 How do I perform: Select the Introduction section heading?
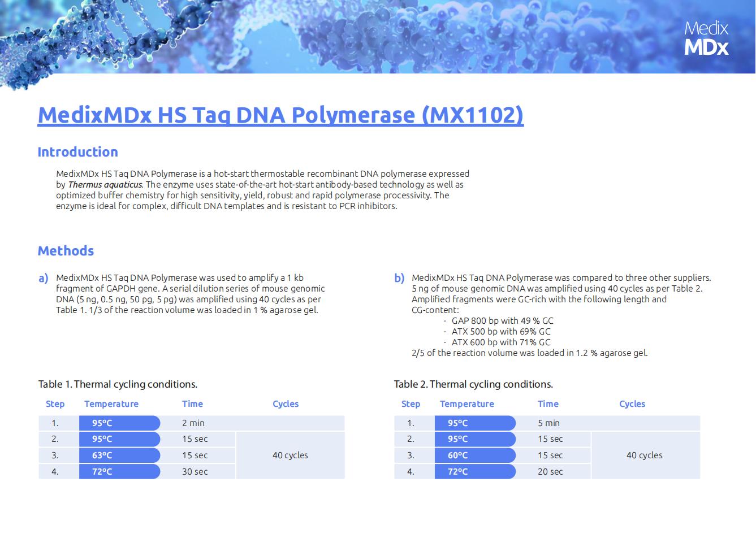(77, 152)
